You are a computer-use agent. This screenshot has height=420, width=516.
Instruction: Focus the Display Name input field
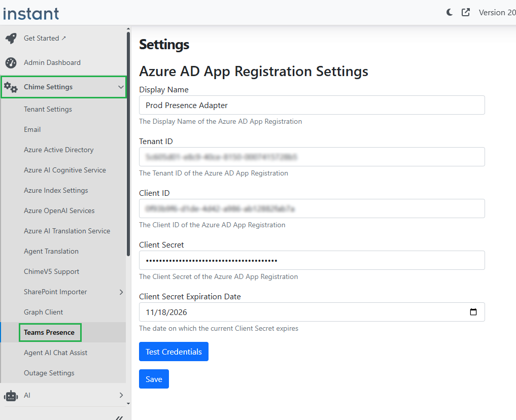[x=312, y=105]
